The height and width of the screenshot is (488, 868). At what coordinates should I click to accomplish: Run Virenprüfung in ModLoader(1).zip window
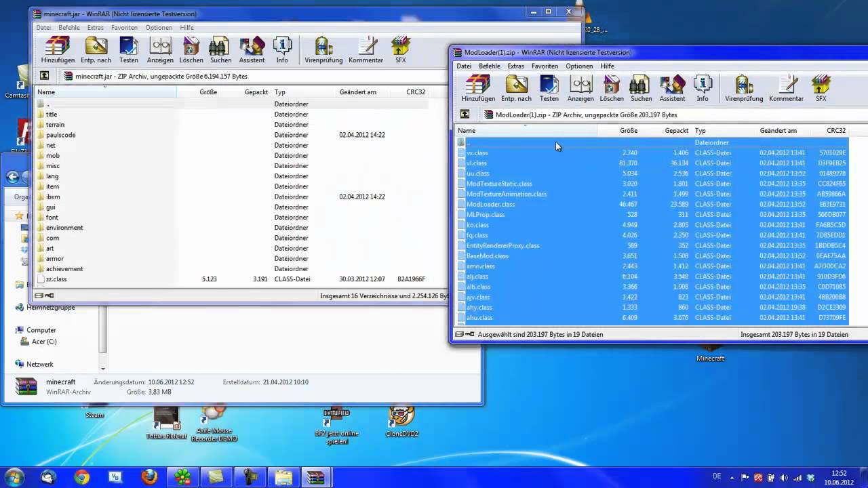tap(744, 88)
